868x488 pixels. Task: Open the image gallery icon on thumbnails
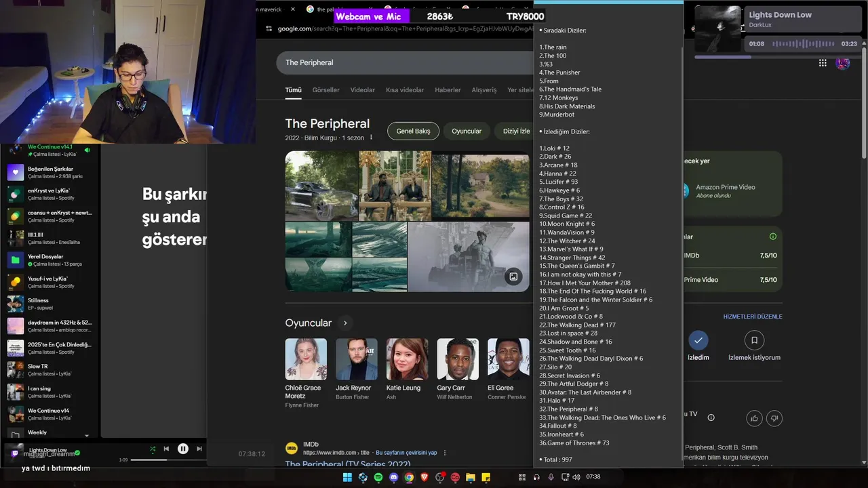coord(513,276)
